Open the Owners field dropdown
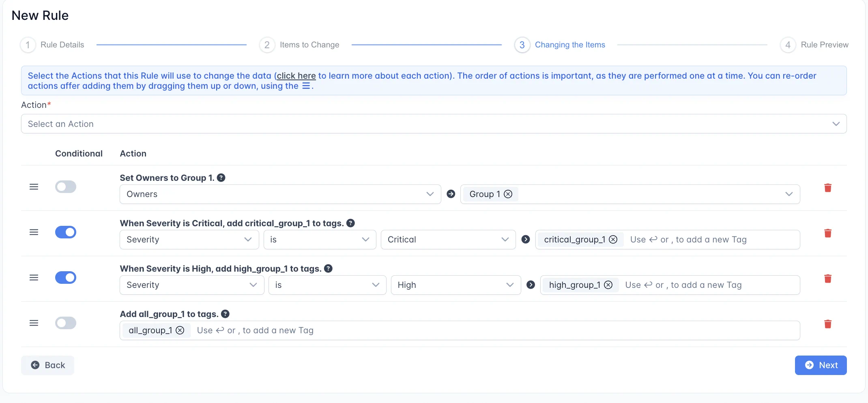 [280, 194]
